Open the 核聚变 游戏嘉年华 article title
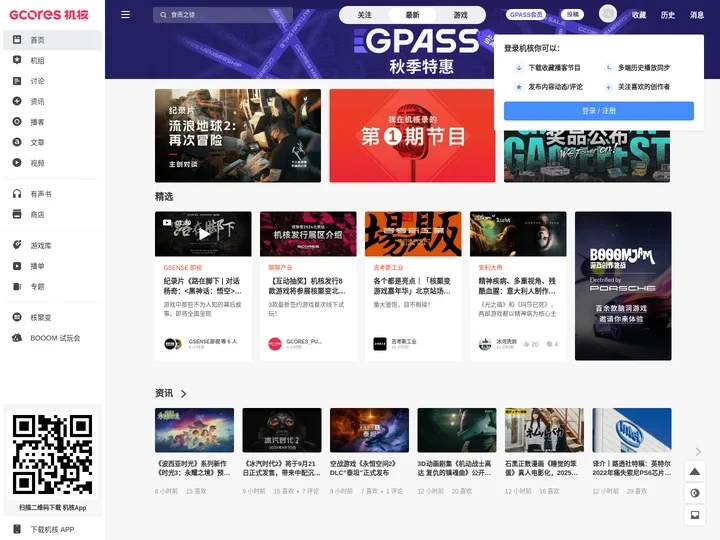Image resolution: width=720 pixels, height=540 pixels. click(x=412, y=286)
